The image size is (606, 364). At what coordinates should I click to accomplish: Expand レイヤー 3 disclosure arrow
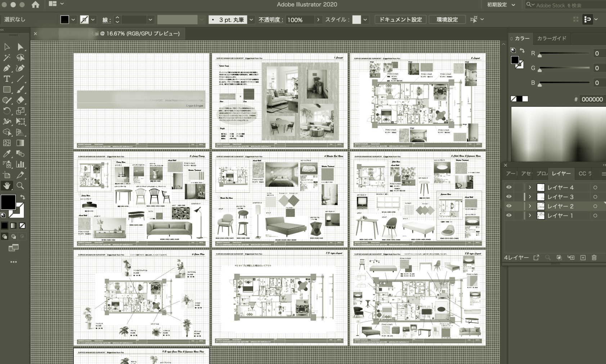pos(530,197)
